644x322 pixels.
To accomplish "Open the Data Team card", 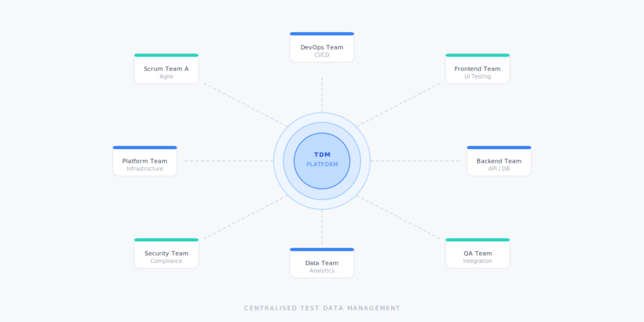I will (322, 263).
